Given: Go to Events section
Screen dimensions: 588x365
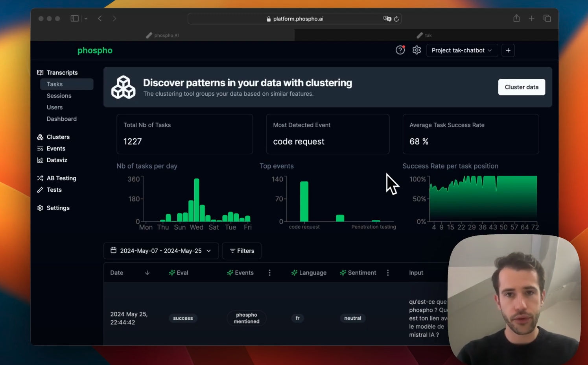Looking at the screenshot, I should [56, 148].
